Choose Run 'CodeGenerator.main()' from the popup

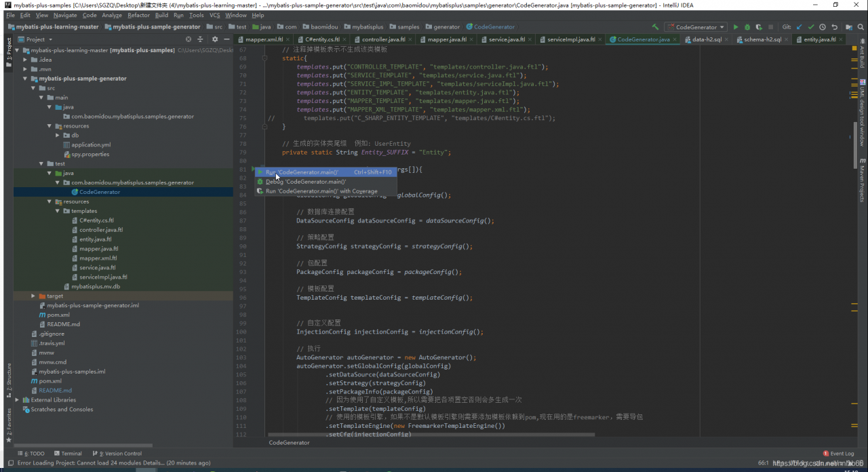click(x=326, y=172)
